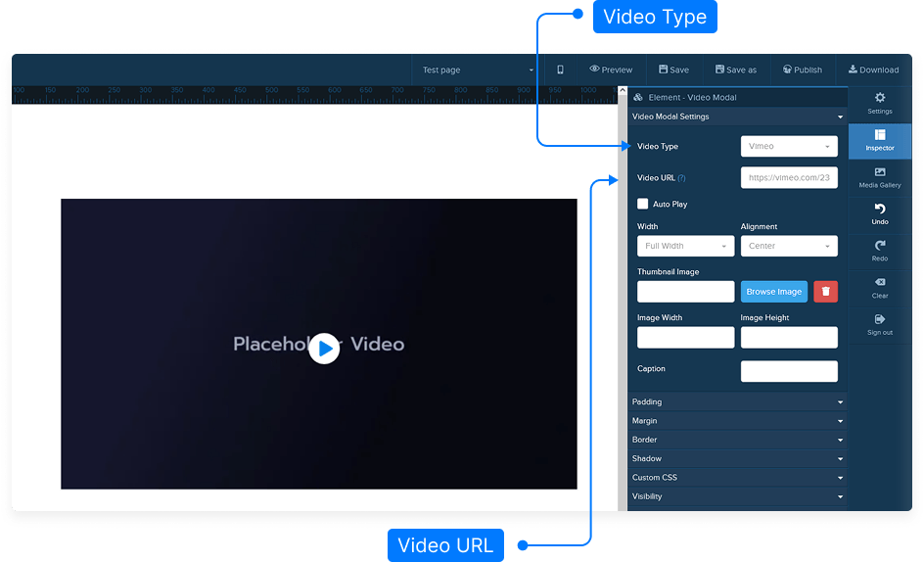Open the Video Type dropdown
The height and width of the screenshot is (562, 924).
(788, 147)
